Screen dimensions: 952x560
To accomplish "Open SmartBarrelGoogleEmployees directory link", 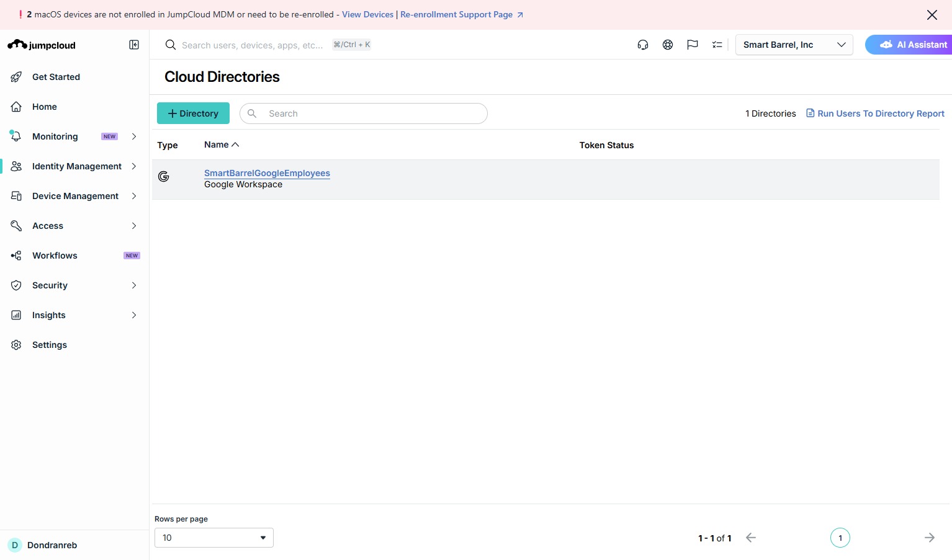I will [267, 173].
